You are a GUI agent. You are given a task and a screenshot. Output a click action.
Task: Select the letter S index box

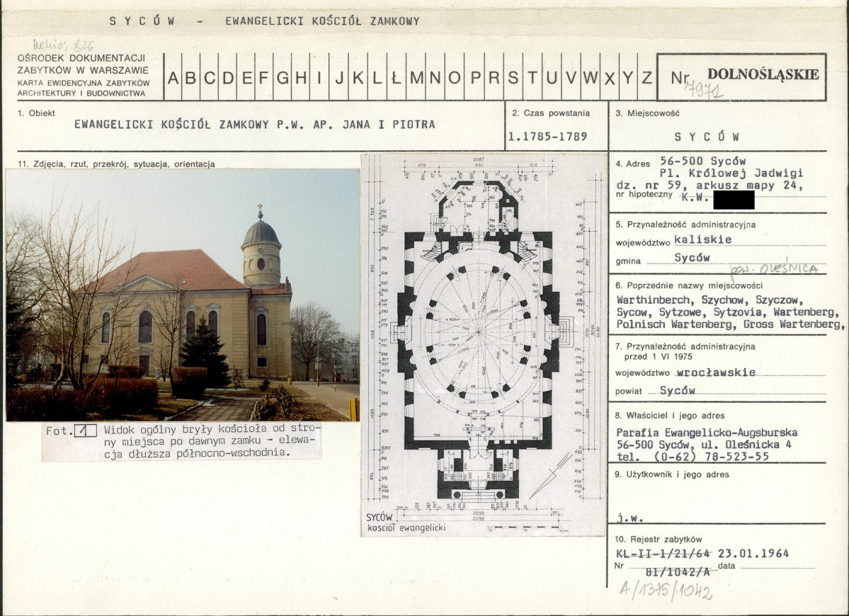[513, 78]
